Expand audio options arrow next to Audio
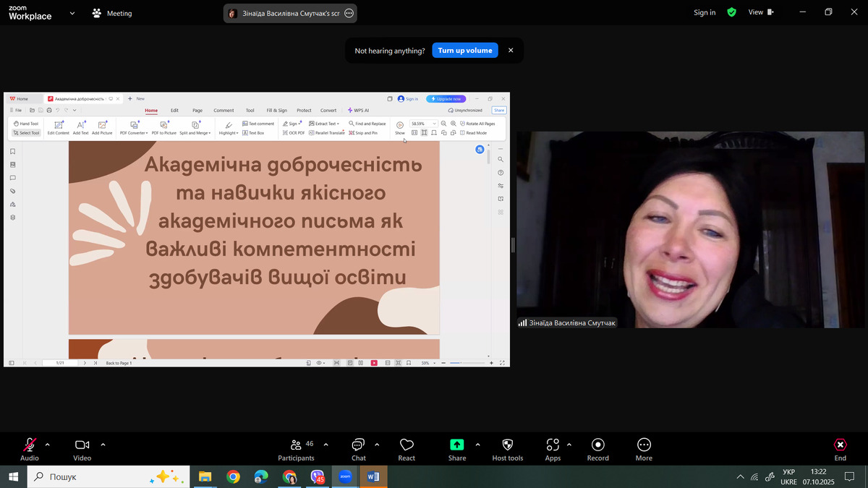 [x=48, y=444]
